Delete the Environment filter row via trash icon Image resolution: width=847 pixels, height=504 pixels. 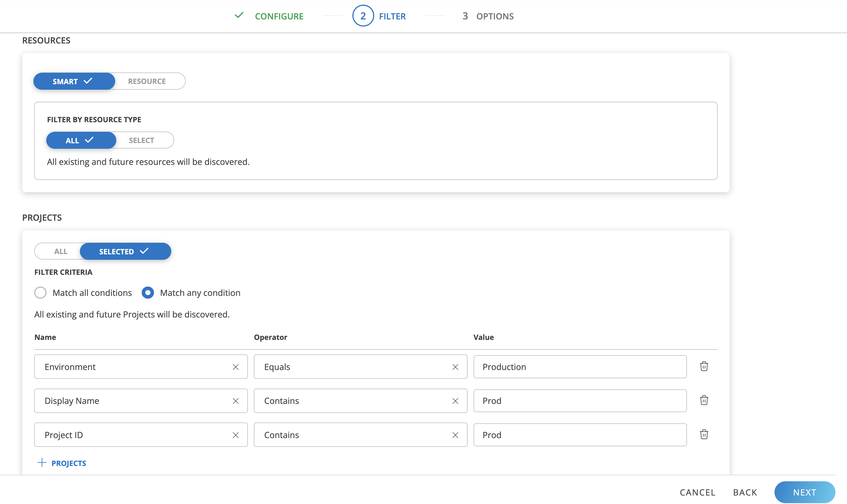coord(704,366)
